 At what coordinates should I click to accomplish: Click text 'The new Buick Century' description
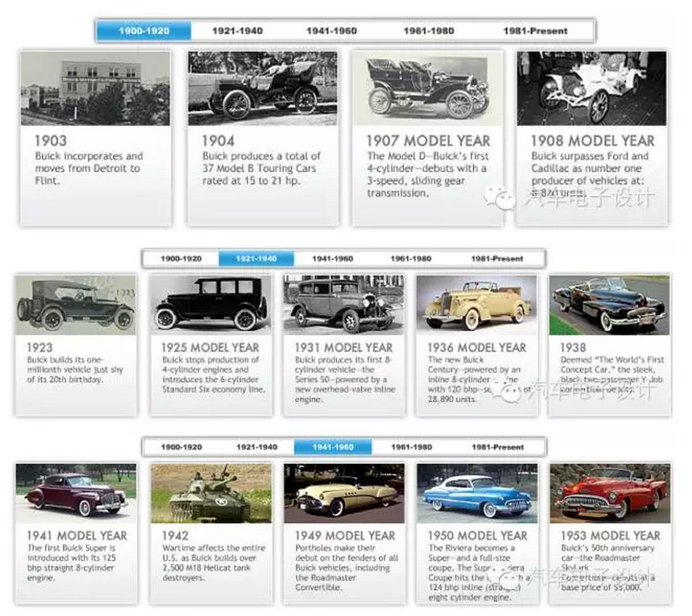tap(480, 380)
